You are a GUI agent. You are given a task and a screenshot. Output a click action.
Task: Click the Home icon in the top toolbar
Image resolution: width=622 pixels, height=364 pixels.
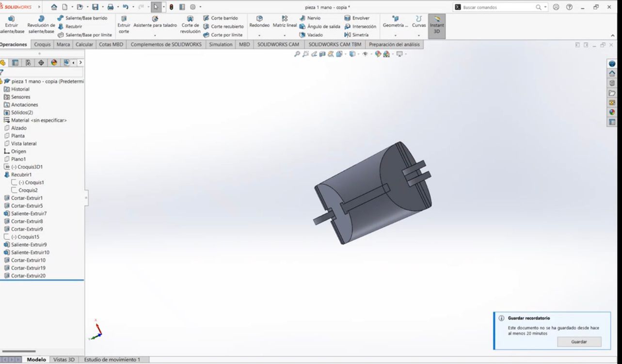click(54, 7)
